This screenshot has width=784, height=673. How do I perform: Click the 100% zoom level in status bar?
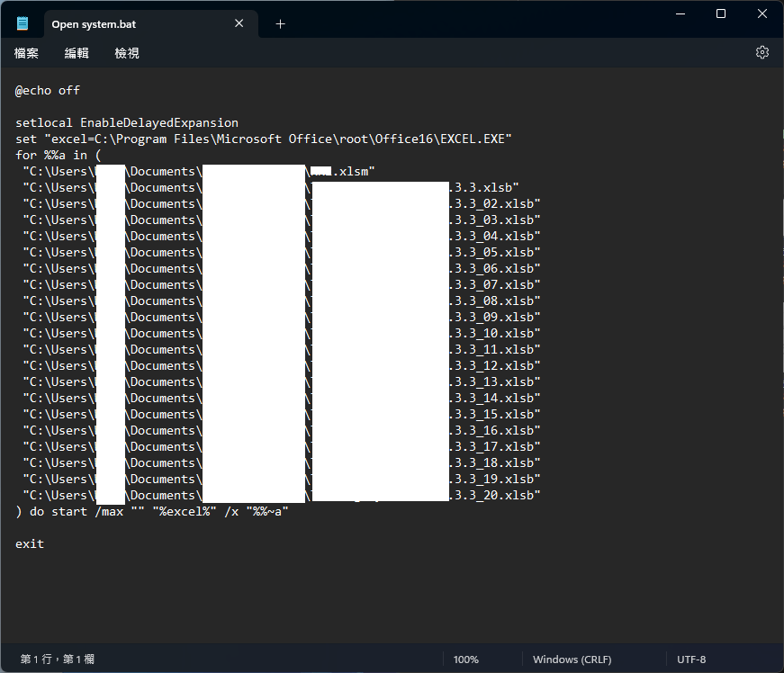(x=466, y=660)
